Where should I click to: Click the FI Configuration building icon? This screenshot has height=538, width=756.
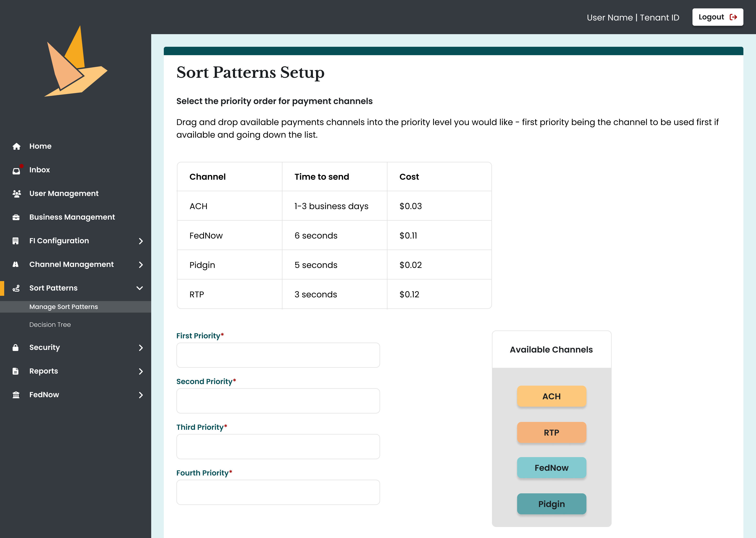(15, 241)
